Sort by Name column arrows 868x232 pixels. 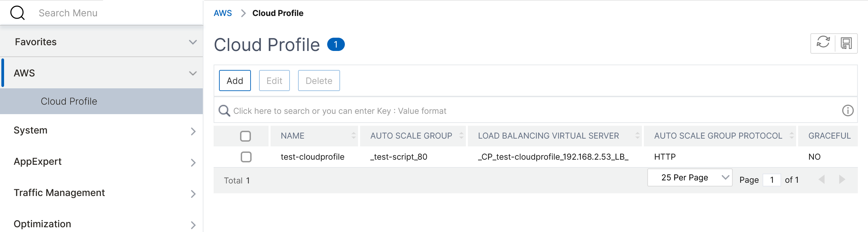pyautogui.click(x=354, y=136)
